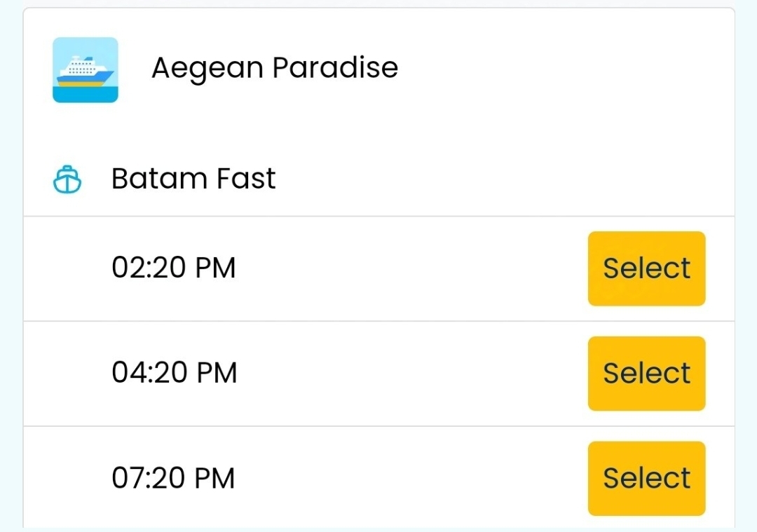
Task: Open the Aegean Paradise ship title
Action: 275,68
